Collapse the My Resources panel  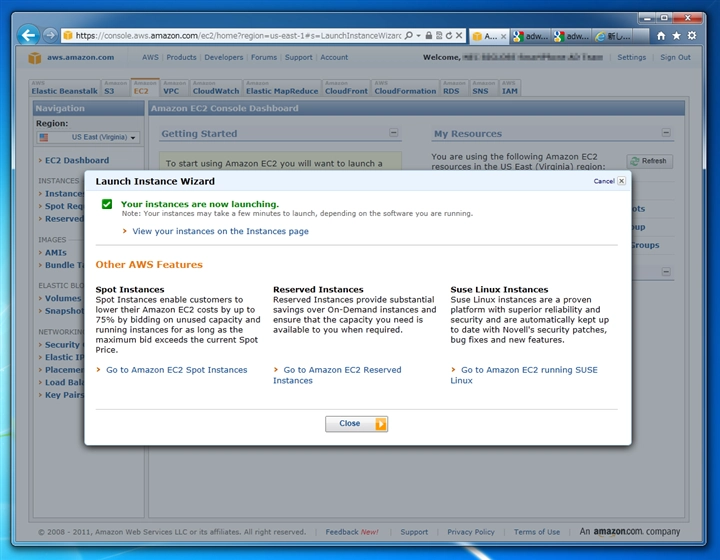coord(666,133)
